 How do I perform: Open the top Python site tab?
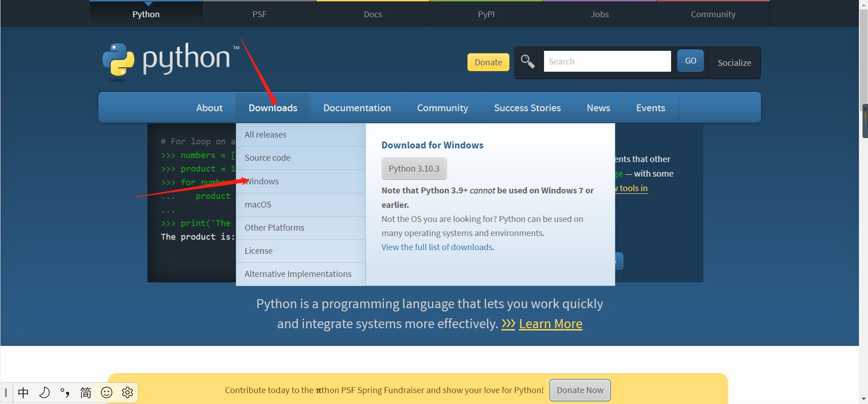point(146,14)
